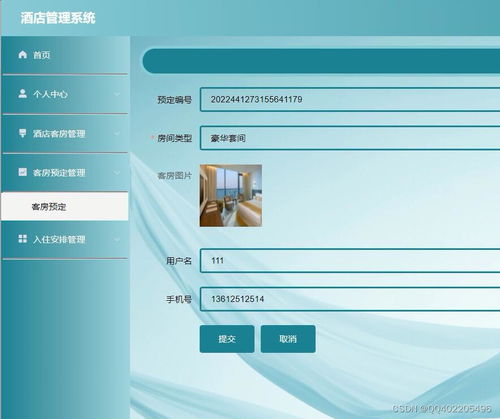
Task: Click the 房间类型 field showing 豪华套间
Action: (x=350, y=138)
